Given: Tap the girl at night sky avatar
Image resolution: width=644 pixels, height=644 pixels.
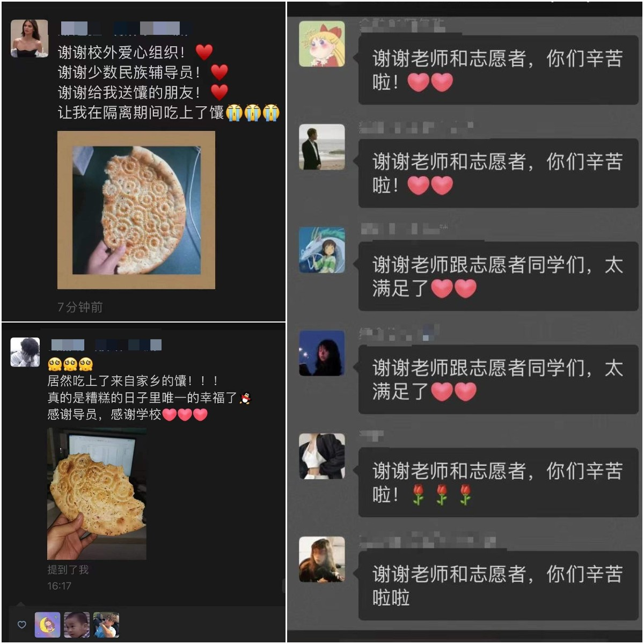Looking at the screenshot, I should point(321,353).
